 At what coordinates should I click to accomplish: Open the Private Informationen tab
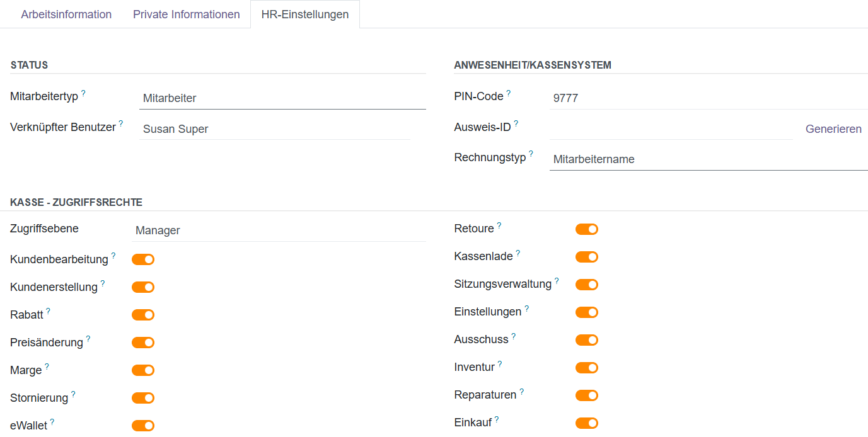[186, 14]
